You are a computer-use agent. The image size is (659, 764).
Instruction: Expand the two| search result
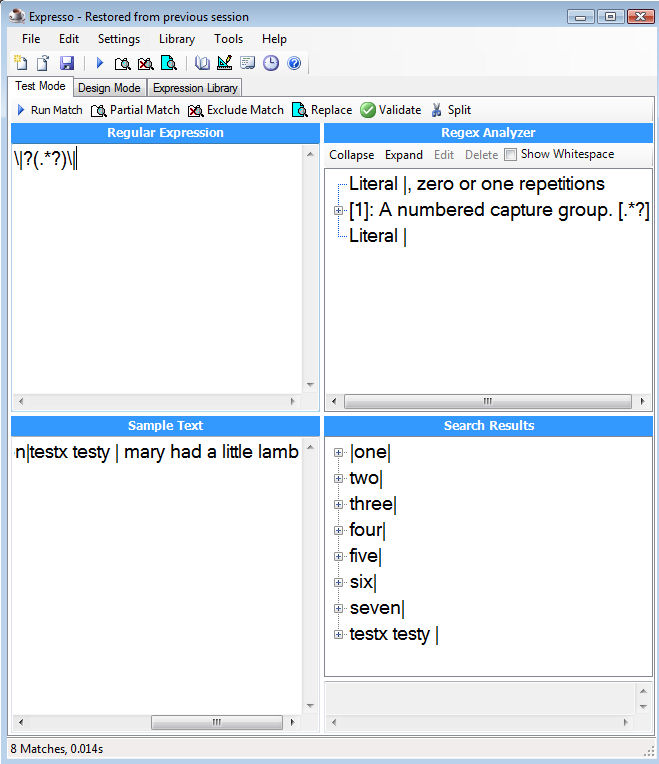point(339,478)
